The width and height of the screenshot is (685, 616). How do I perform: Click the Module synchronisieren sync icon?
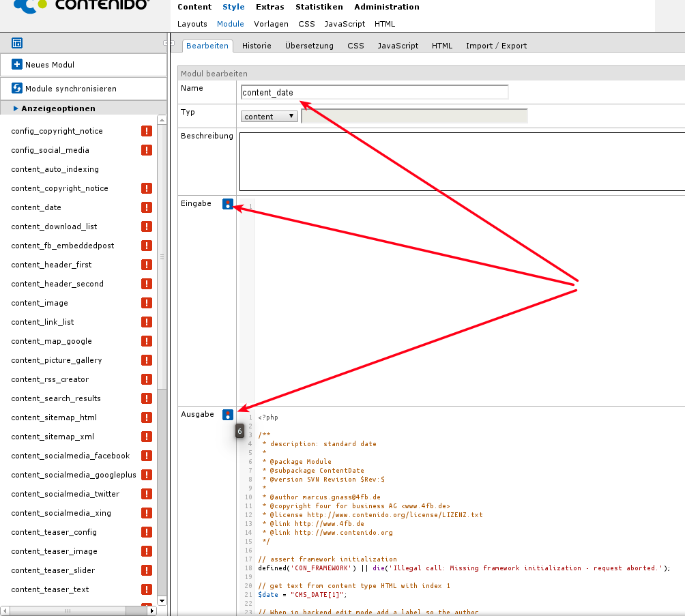[17, 89]
